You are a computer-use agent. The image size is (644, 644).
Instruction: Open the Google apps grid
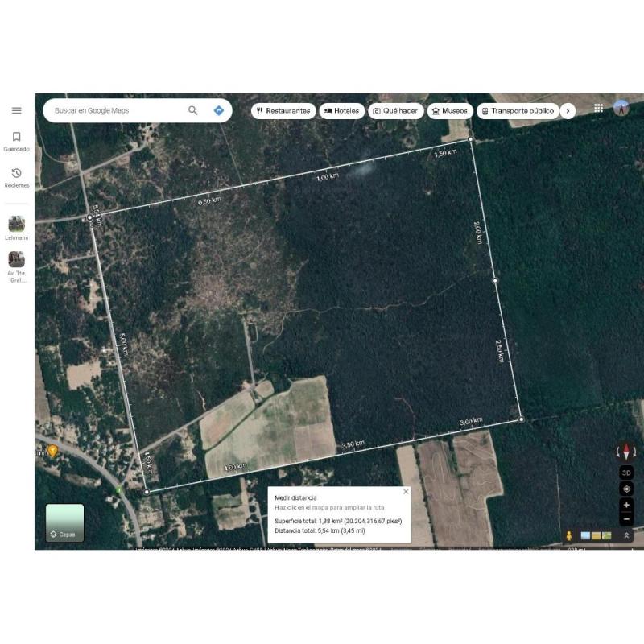click(x=598, y=108)
